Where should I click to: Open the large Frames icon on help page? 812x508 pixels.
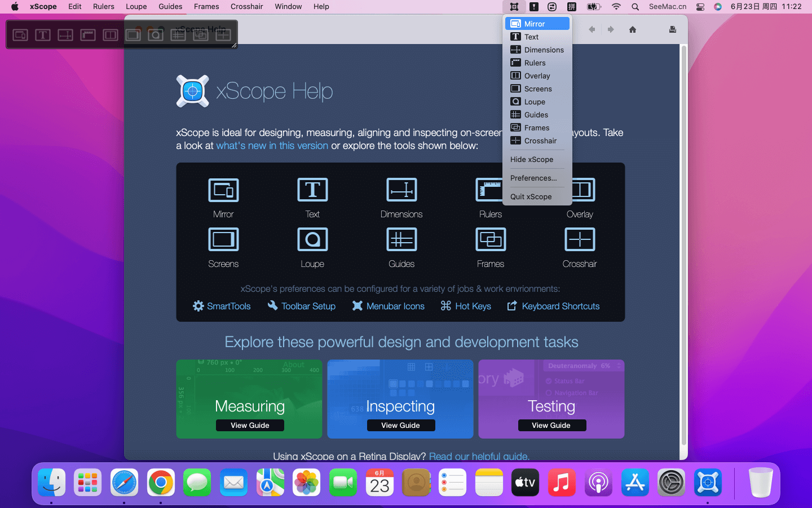(491, 239)
